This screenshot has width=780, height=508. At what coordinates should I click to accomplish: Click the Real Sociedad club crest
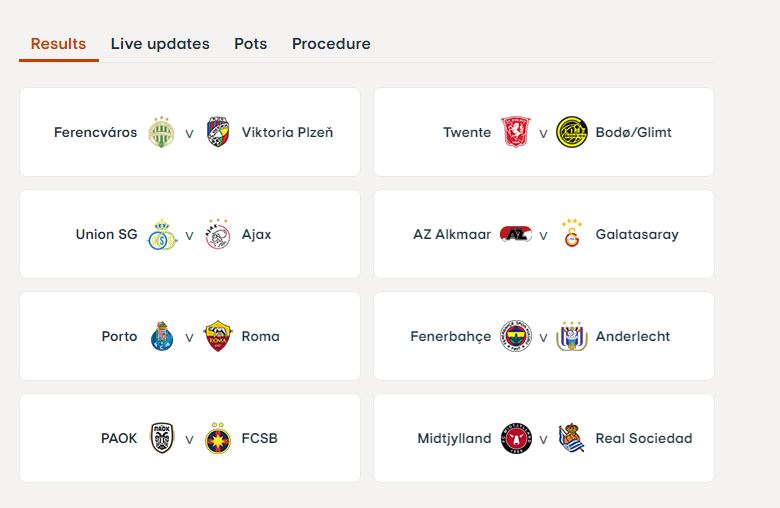pos(572,439)
